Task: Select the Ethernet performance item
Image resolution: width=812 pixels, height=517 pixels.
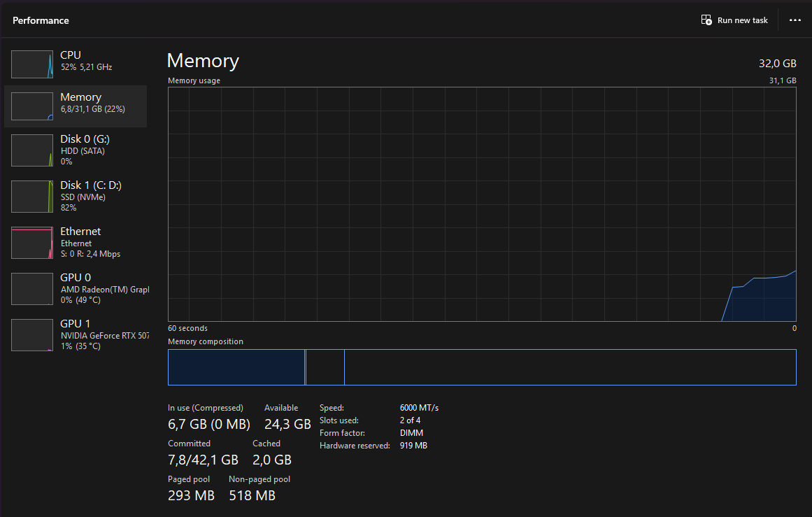Action: (x=76, y=243)
